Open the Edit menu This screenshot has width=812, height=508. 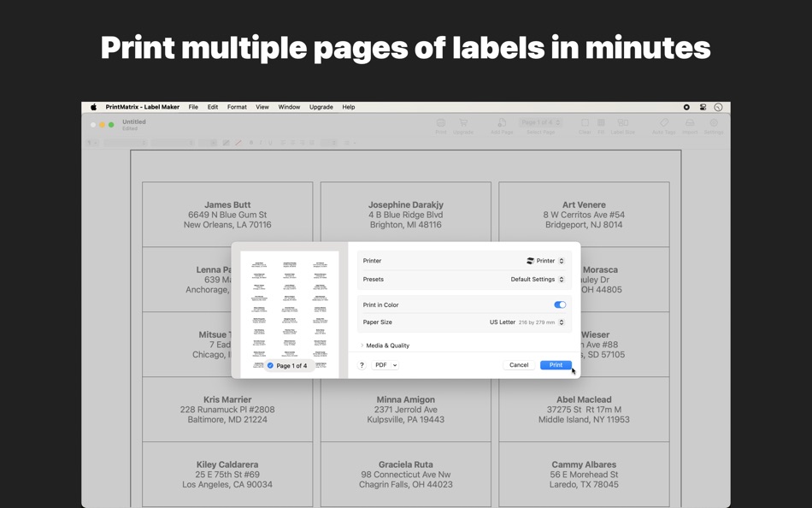click(213, 107)
